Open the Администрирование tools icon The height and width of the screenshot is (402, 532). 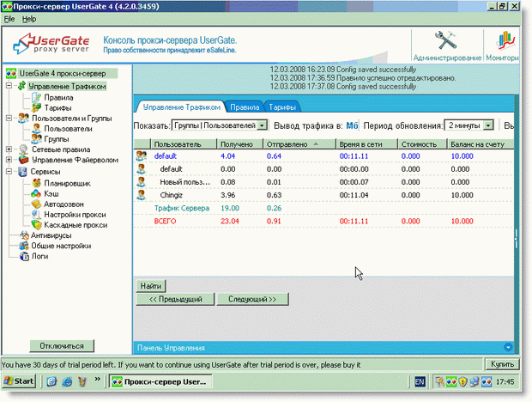(x=446, y=40)
